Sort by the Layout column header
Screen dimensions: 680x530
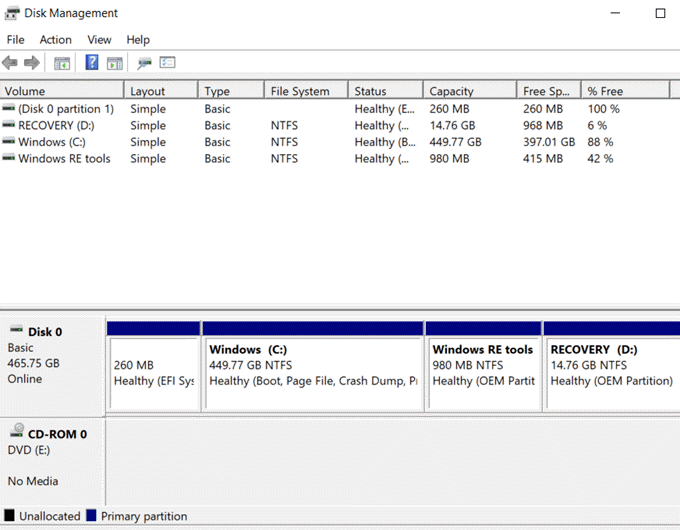tap(161, 91)
